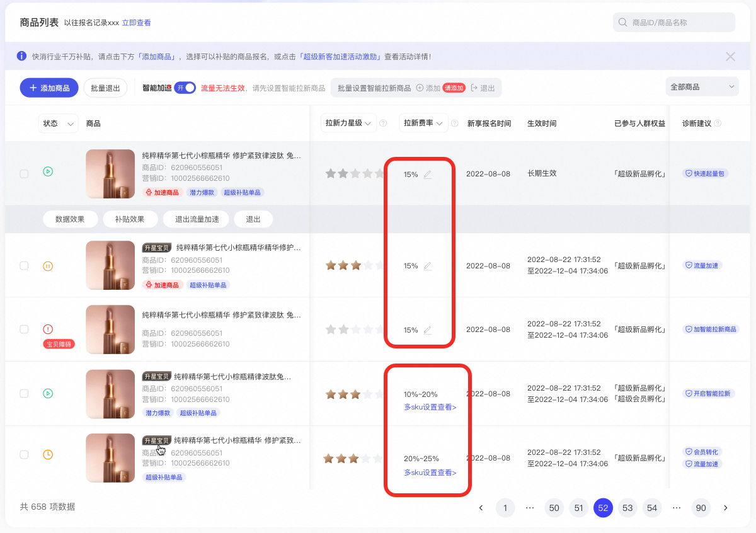756x533 pixels.
Task: Click the 共 658 项数据 total count
Action: pyautogui.click(x=47, y=507)
